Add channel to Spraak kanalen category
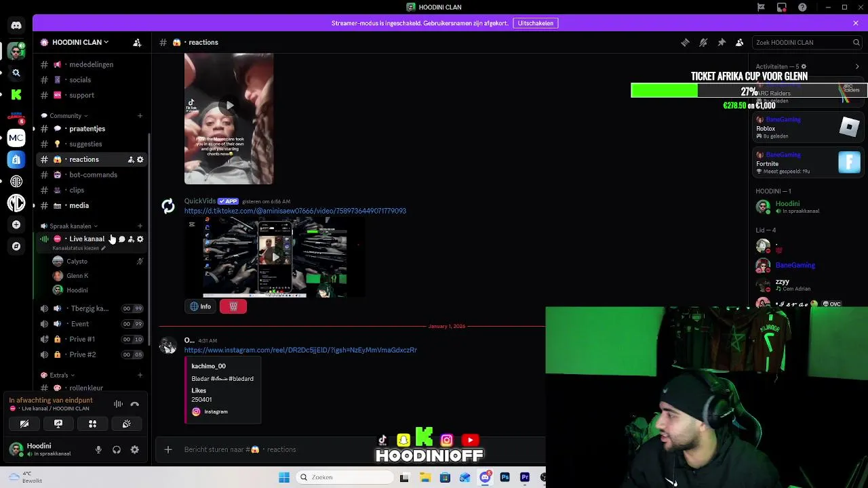The image size is (868, 488). point(140,226)
